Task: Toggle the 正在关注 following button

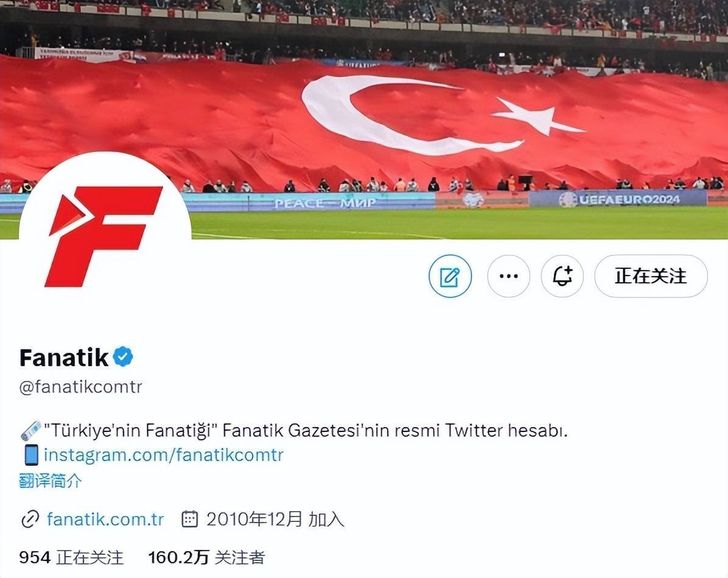Action: coord(651,276)
